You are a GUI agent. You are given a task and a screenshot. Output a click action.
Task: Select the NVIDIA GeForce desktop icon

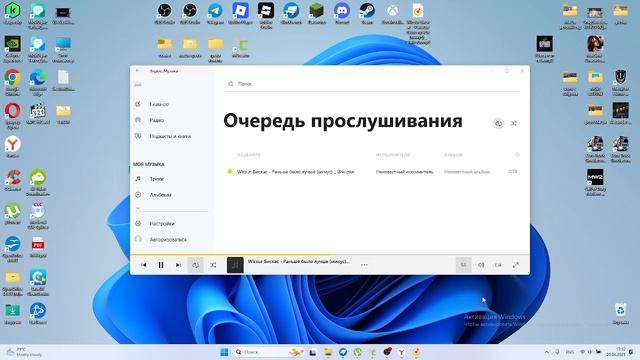(x=13, y=49)
